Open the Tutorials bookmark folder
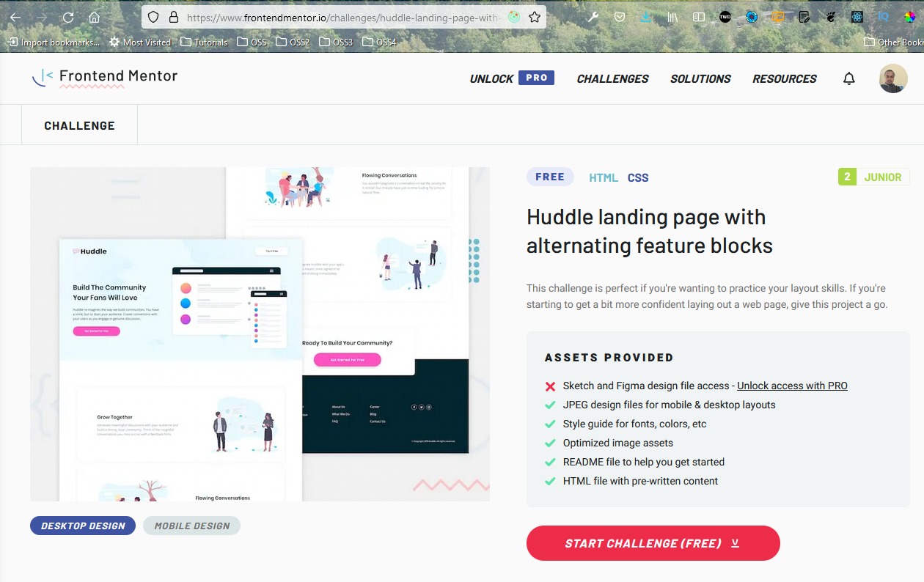 [203, 43]
